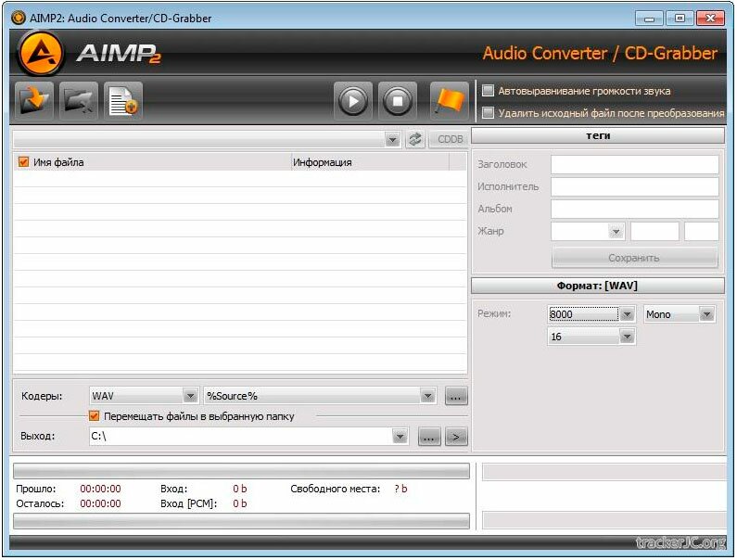Click the document-with-plus playlist icon

click(123, 101)
